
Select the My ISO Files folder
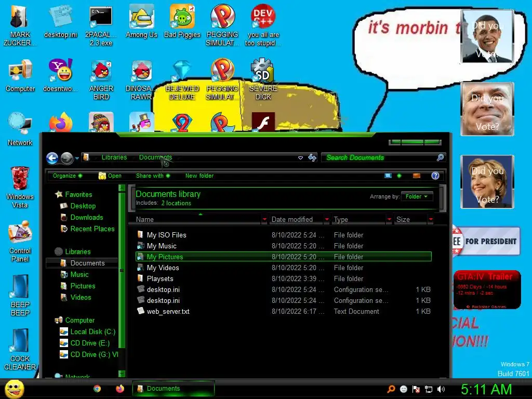click(283, 235)
